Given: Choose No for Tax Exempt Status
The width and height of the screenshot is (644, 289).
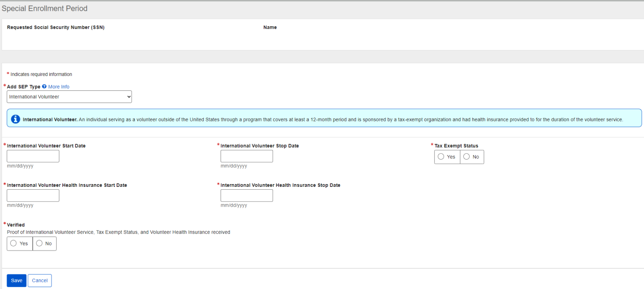Looking at the screenshot, I should [x=472, y=157].
